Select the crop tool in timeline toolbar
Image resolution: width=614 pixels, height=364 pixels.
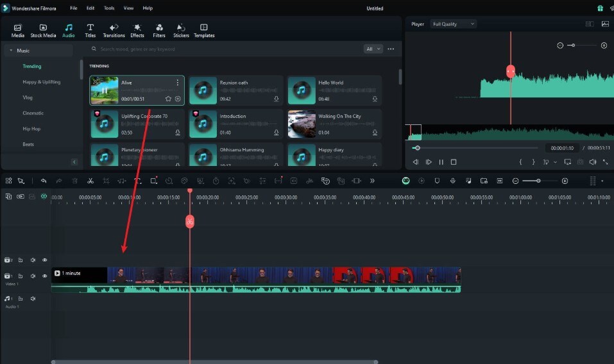[106, 181]
